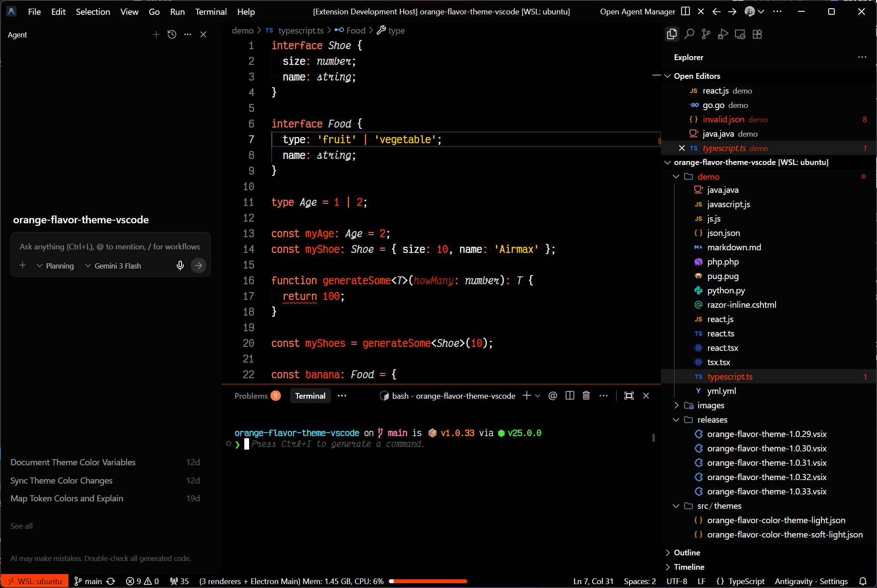
Task: Click Antigravity - Settings in status bar
Action: (811, 581)
